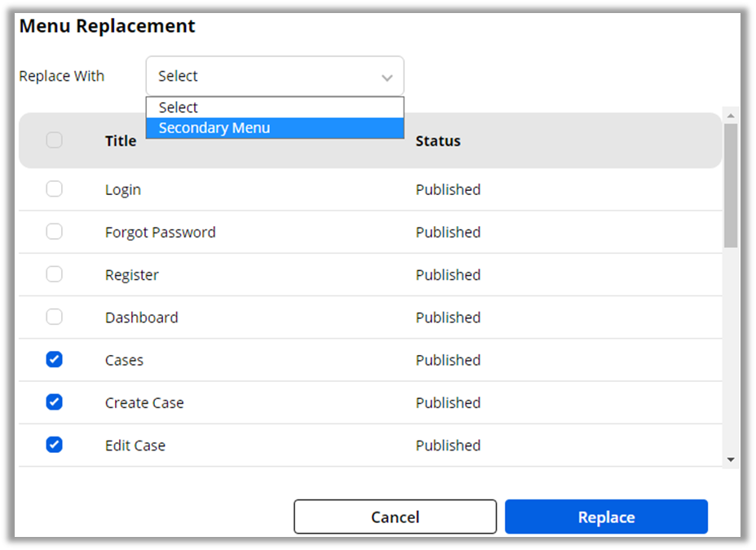Check the Forgot Password checkbox
Image resolution: width=756 pixels, height=550 pixels.
point(54,232)
